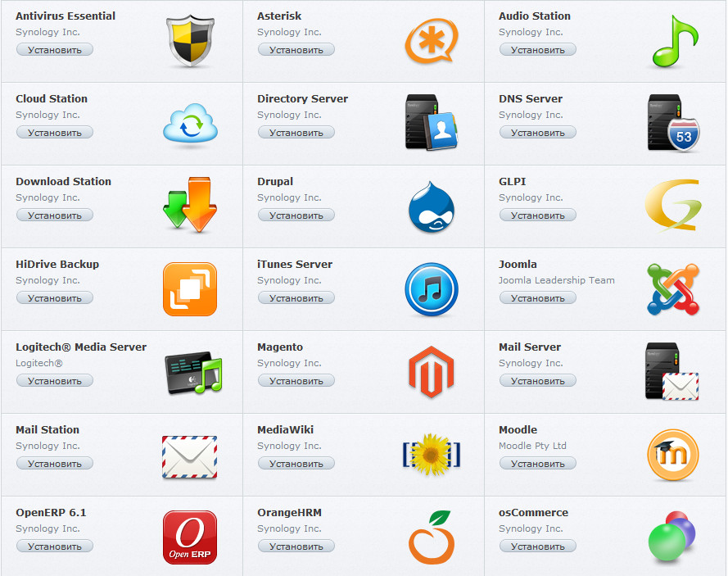
Task: Click the osCommerce colored spheres icon
Action: tap(671, 537)
